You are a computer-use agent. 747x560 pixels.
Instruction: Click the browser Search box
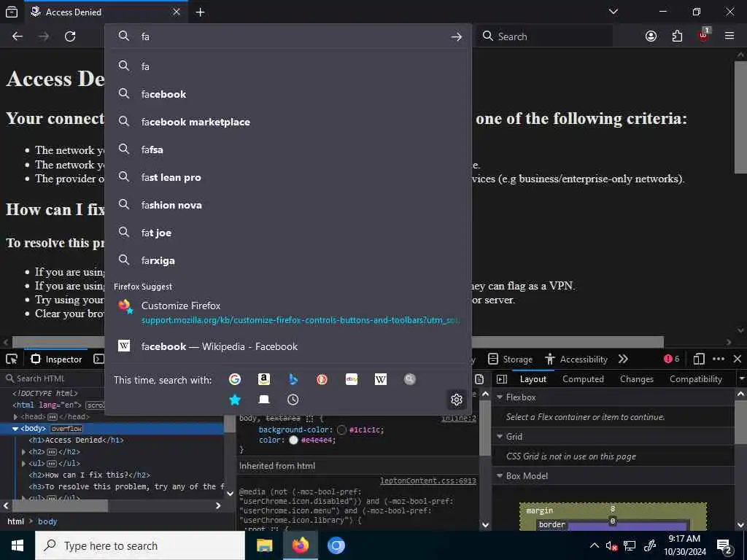545,36
